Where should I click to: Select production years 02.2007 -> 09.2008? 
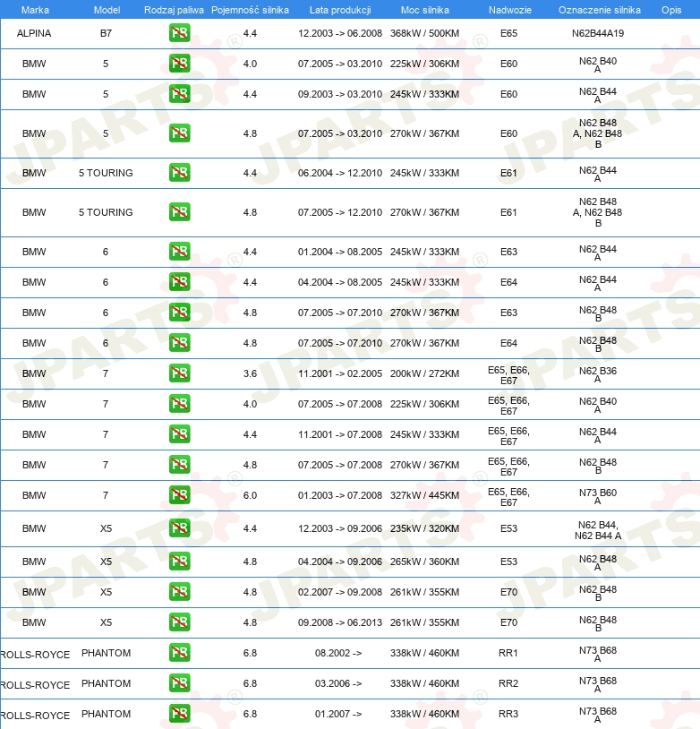click(340, 592)
